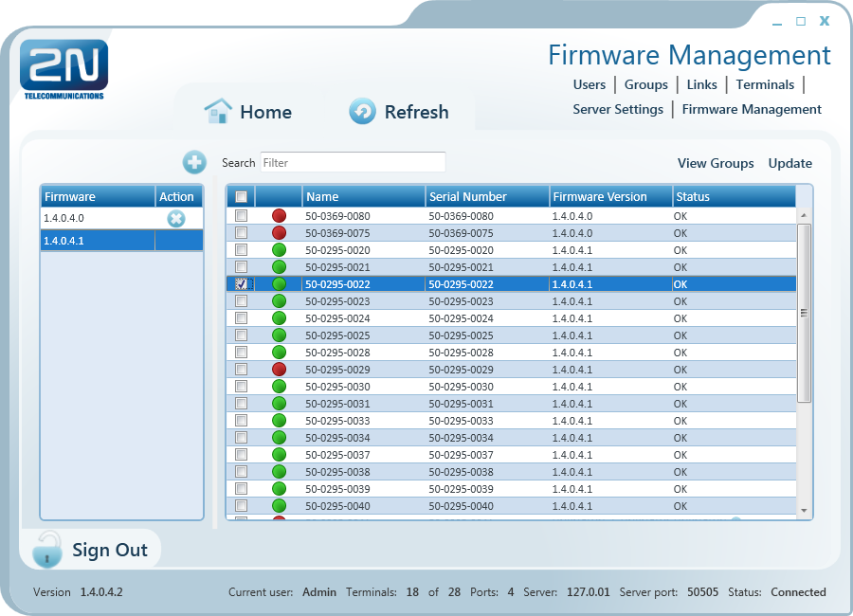853x616 pixels.
Task: Click green status dot for 50-0295-0030
Action: point(279,387)
